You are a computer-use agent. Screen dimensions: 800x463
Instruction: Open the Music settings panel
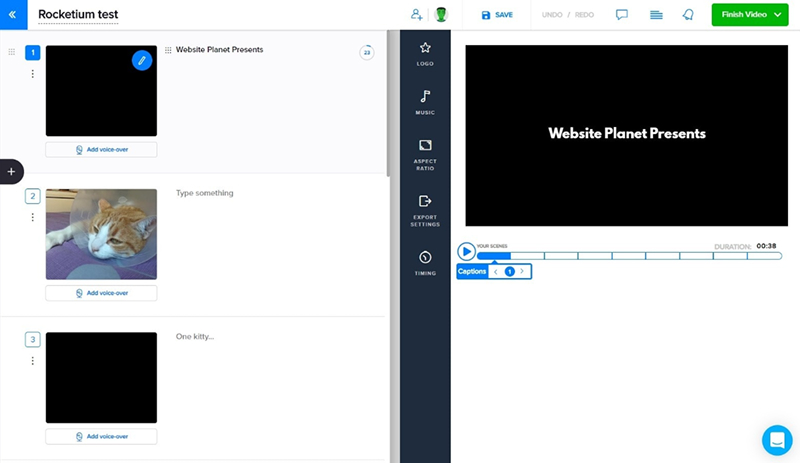pyautogui.click(x=425, y=102)
